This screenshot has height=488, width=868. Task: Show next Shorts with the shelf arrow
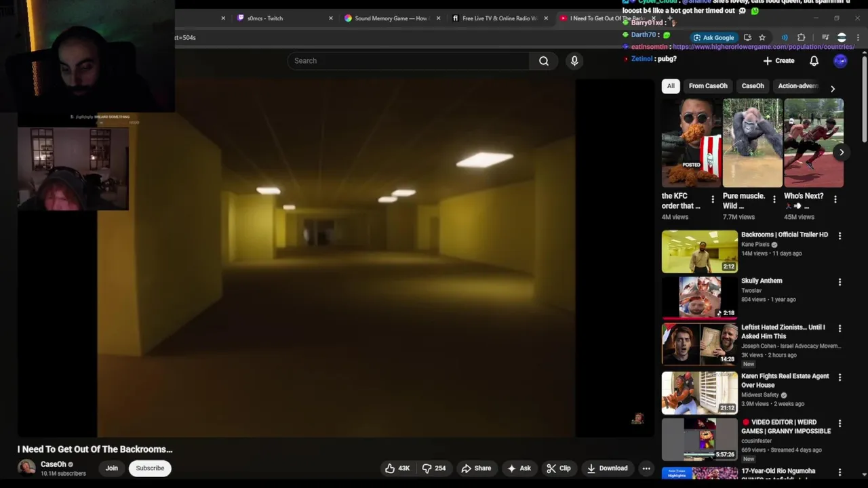click(x=842, y=152)
